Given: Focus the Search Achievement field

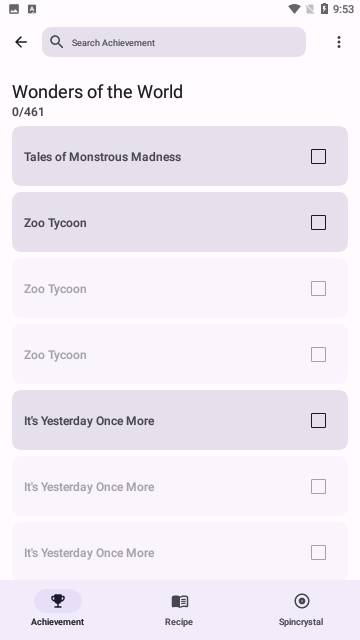Looking at the screenshot, I should coord(174,42).
